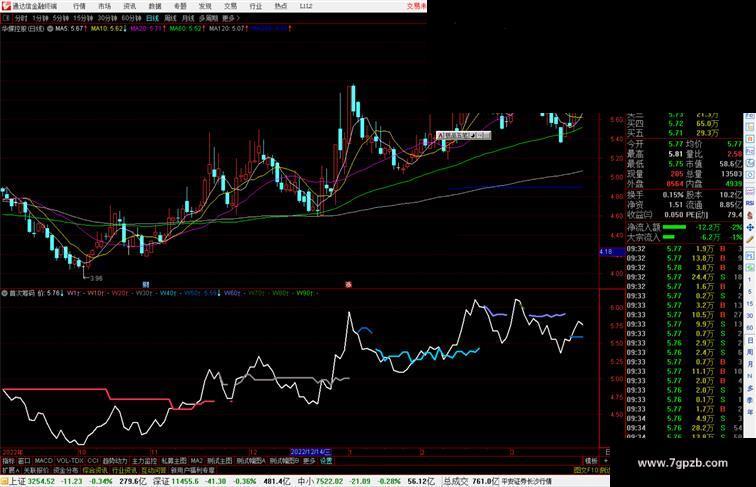Image resolution: width=756 pixels, height=487 pixels.
Task: Select 测试主图 indicator tab
Action: pyautogui.click(x=219, y=461)
